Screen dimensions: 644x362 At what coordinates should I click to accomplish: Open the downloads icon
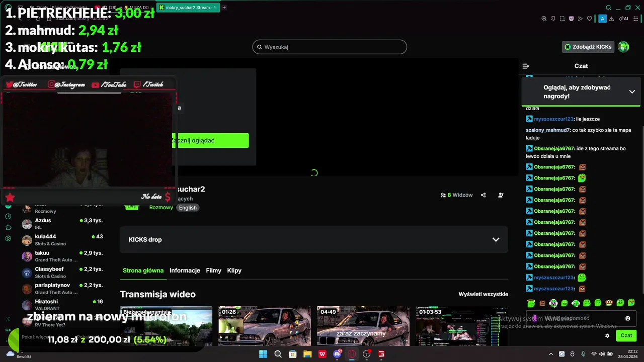pos(612,19)
